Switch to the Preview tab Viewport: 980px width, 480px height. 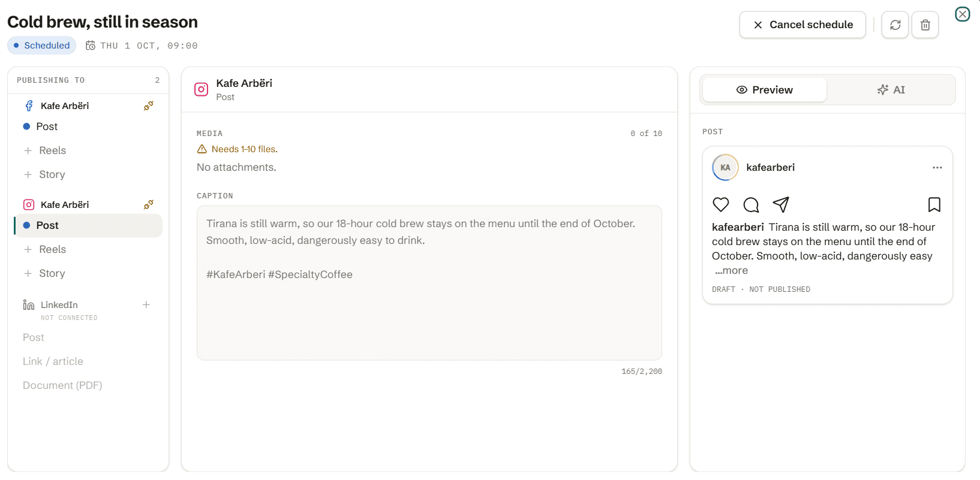click(765, 90)
